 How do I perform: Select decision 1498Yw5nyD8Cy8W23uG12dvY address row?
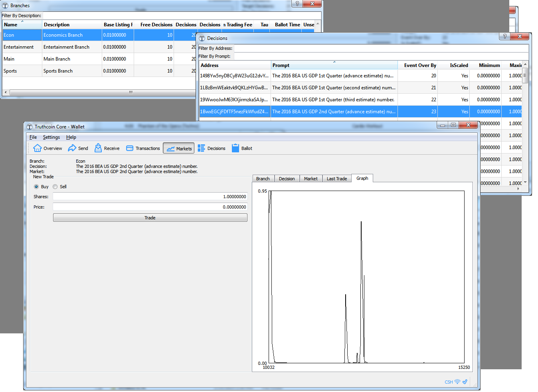pos(235,76)
